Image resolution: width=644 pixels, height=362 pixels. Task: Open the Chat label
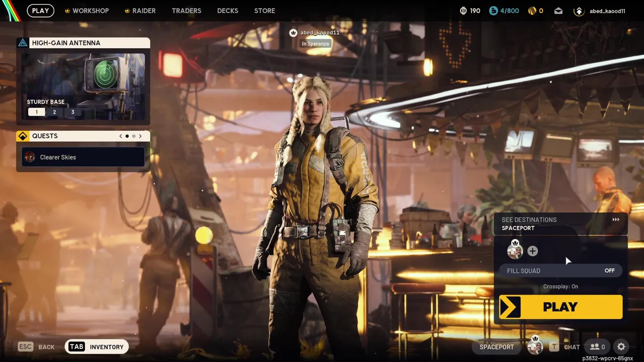(572, 347)
